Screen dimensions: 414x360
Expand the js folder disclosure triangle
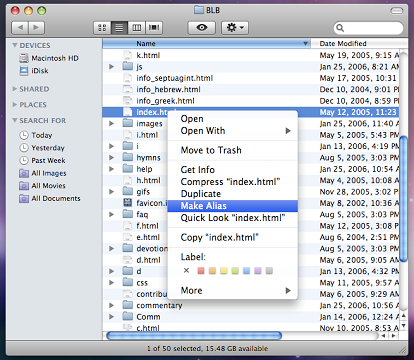coord(112,67)
